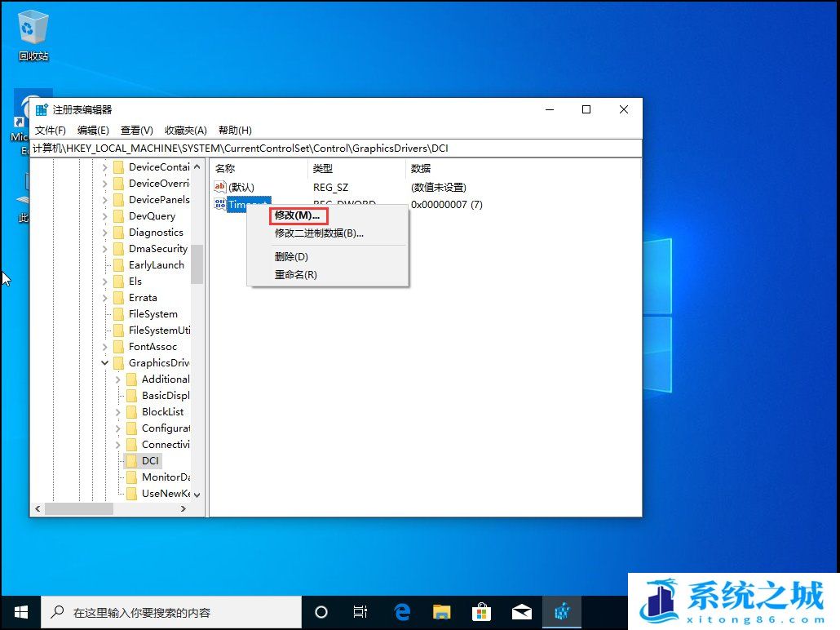This screenshot has height=630, width=840.
Task: Select the Connectivi tree item
Action: (166, 445)
